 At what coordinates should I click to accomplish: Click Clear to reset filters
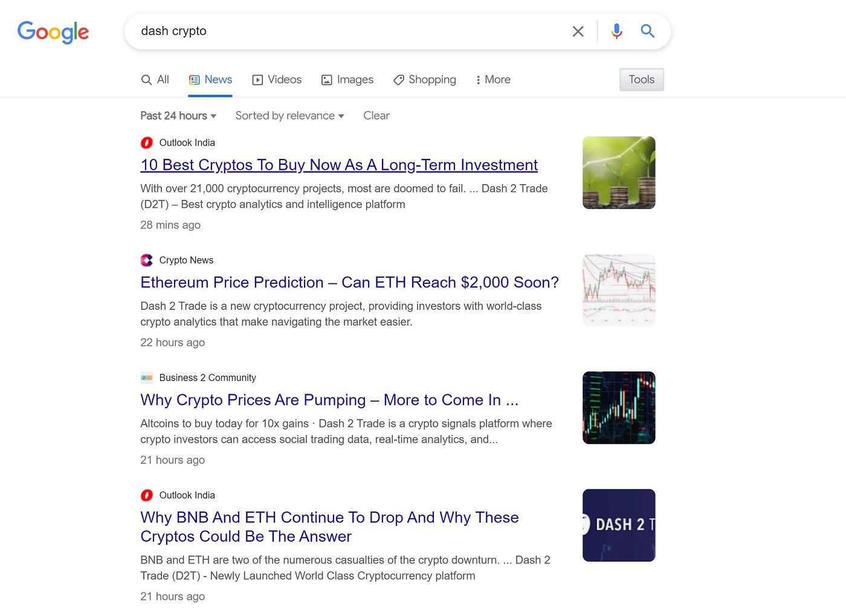(376, 116)
